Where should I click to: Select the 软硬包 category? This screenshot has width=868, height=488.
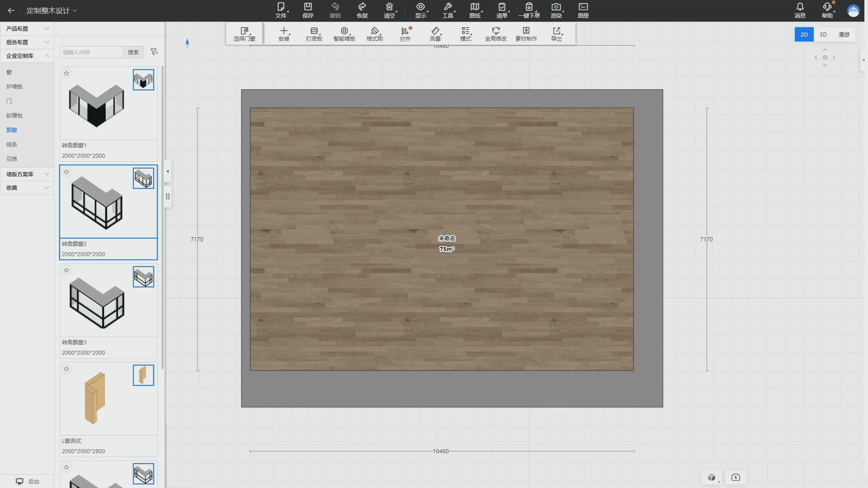point(14,116)
